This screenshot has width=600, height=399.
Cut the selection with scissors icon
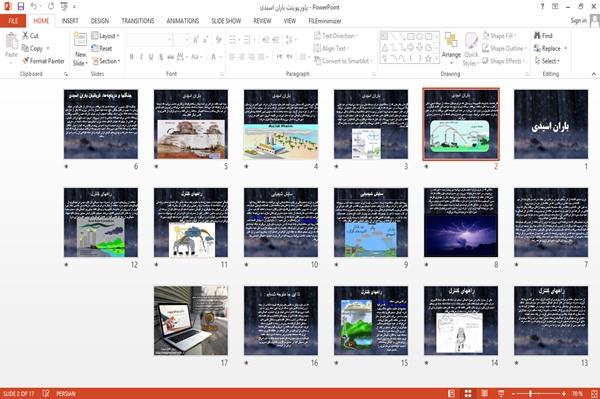pyautogui.click(x=31, y=36)
